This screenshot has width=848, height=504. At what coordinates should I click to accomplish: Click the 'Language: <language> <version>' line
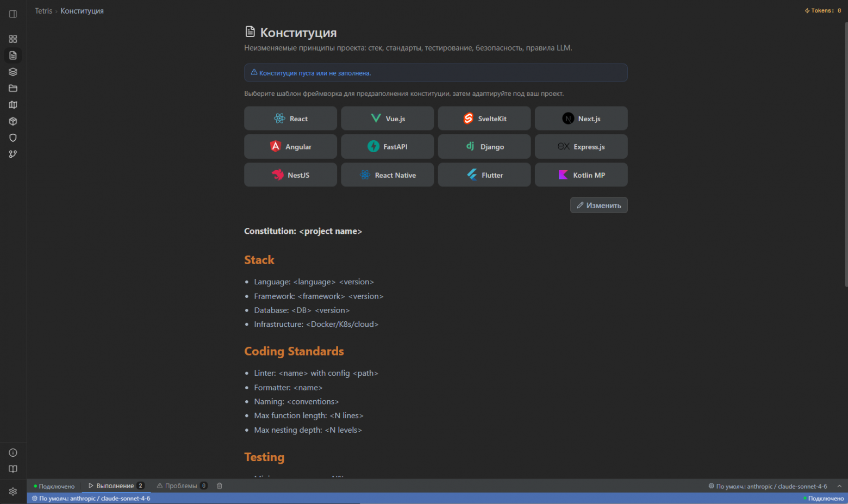(314, 282)
